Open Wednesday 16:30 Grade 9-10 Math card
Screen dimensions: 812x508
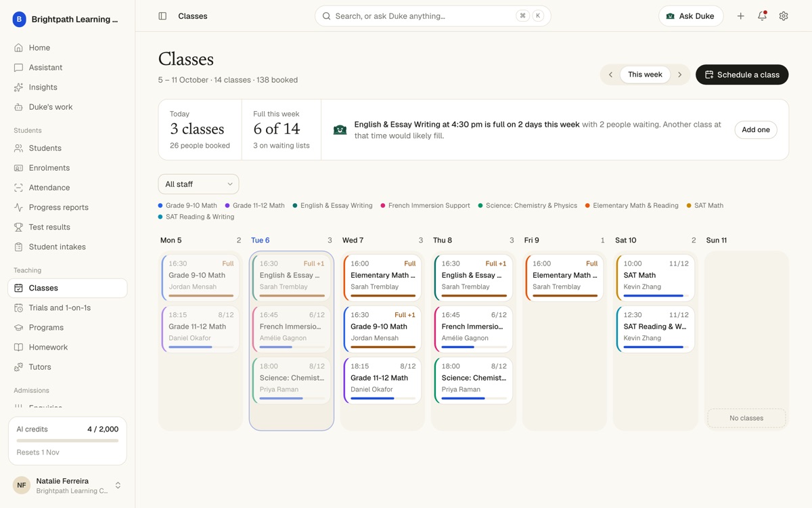click(382, 329)
